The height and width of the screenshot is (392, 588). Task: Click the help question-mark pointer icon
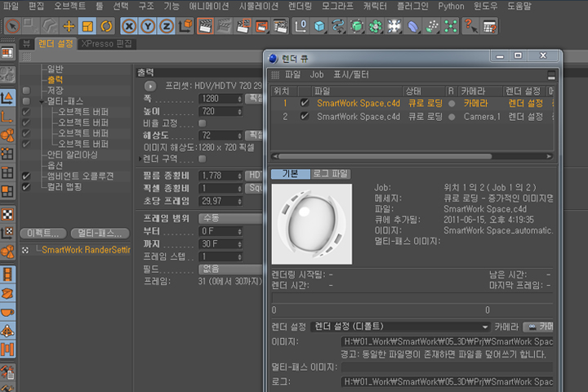[470, 26]
